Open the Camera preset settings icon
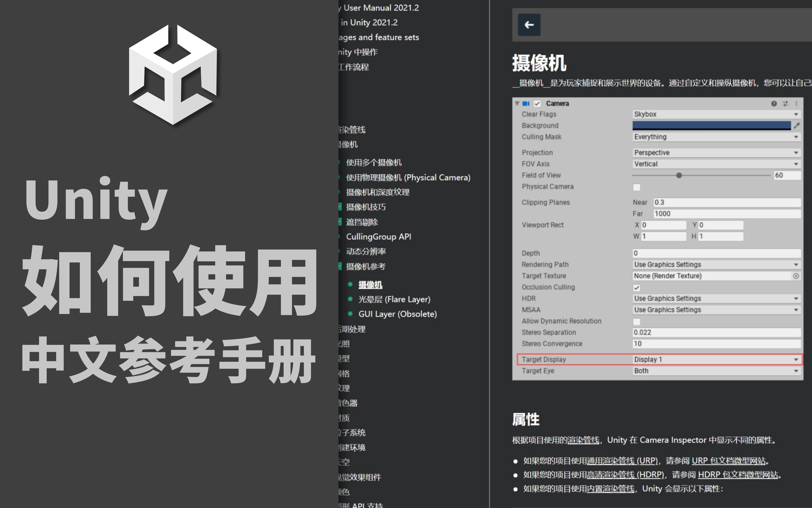 pyautogui.click(x=785, y=103)
